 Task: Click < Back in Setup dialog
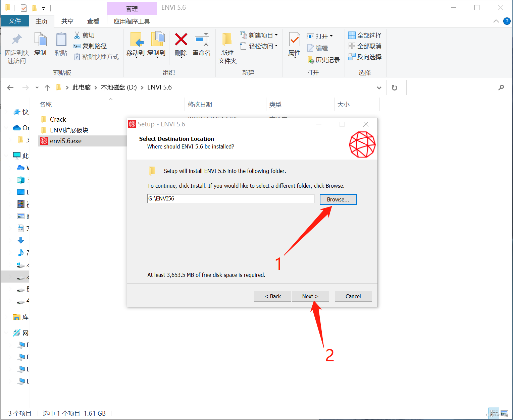pyautogui.click(x=272, y=296)
